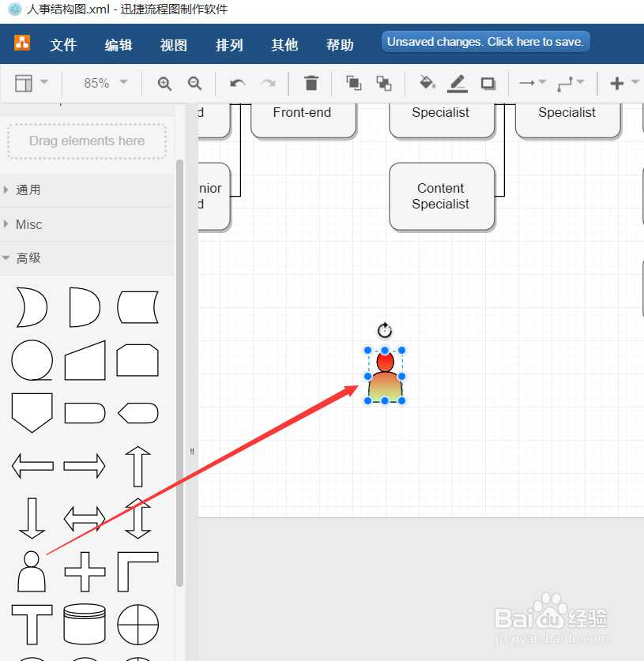Open the plus insert dropdown
Screen dimensions: 644x661
[624, 83]
